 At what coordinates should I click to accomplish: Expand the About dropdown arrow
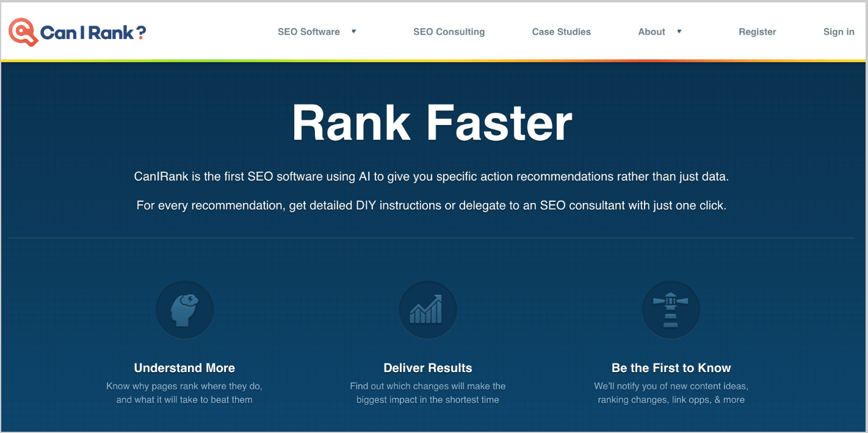(x=679, y=32)
